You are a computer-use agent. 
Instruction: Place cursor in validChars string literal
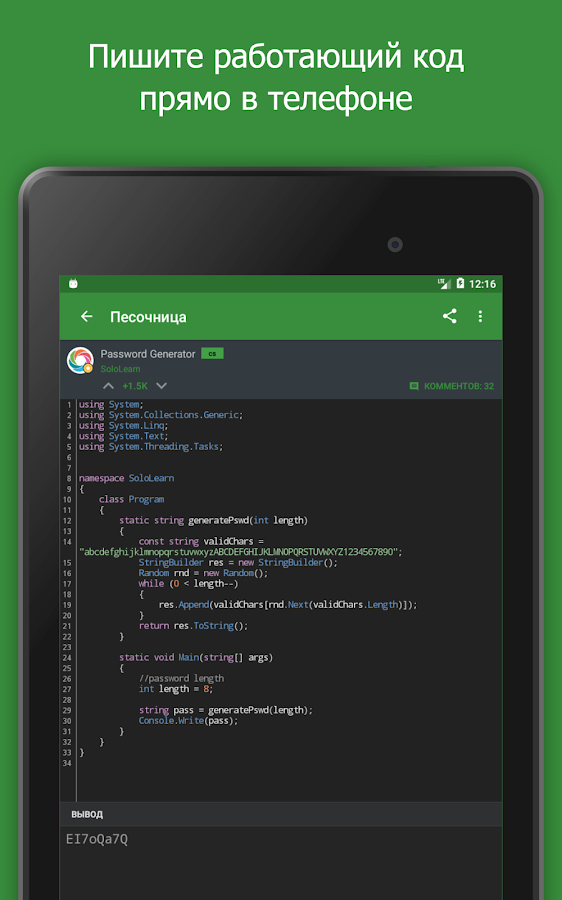pos(241,552)
